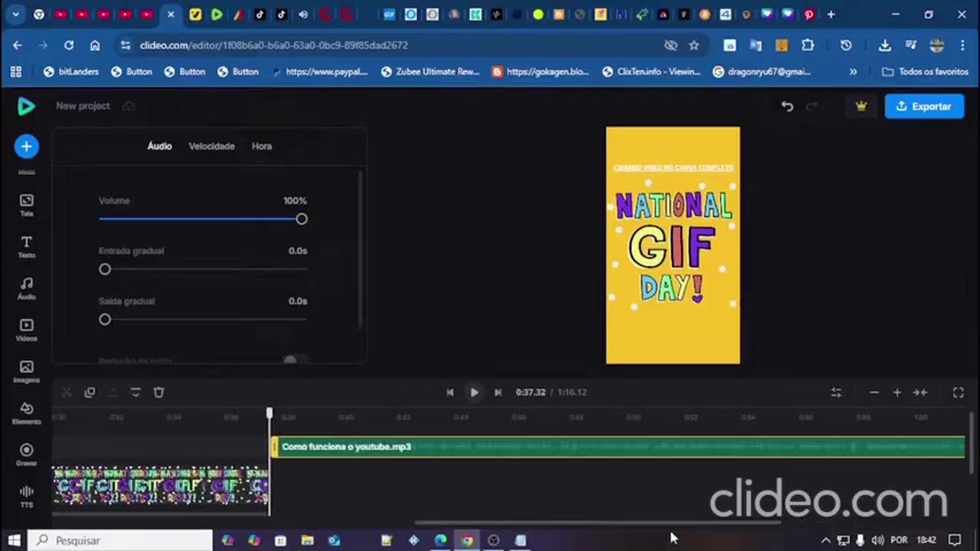Open the tab search dropdown arrow
Viewport: 980px width, 551px height.
tap(15, 15)
